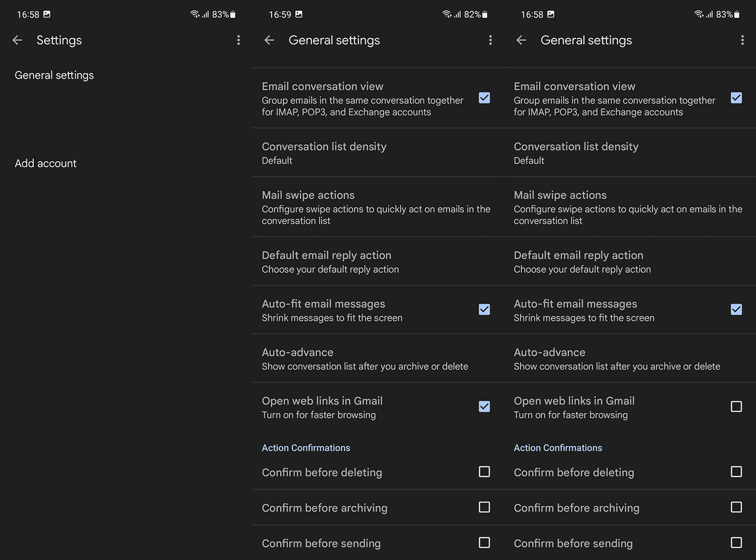Tap back arrow on Settings screen
This screenshot has height=560, width=756.
[x=17, y=40]
